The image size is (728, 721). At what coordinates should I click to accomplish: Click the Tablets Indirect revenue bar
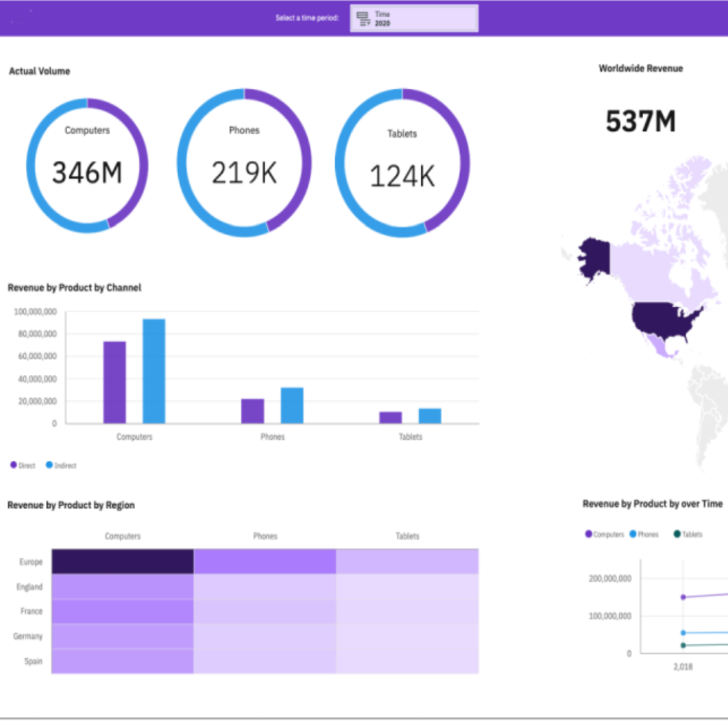click(430, 416)
